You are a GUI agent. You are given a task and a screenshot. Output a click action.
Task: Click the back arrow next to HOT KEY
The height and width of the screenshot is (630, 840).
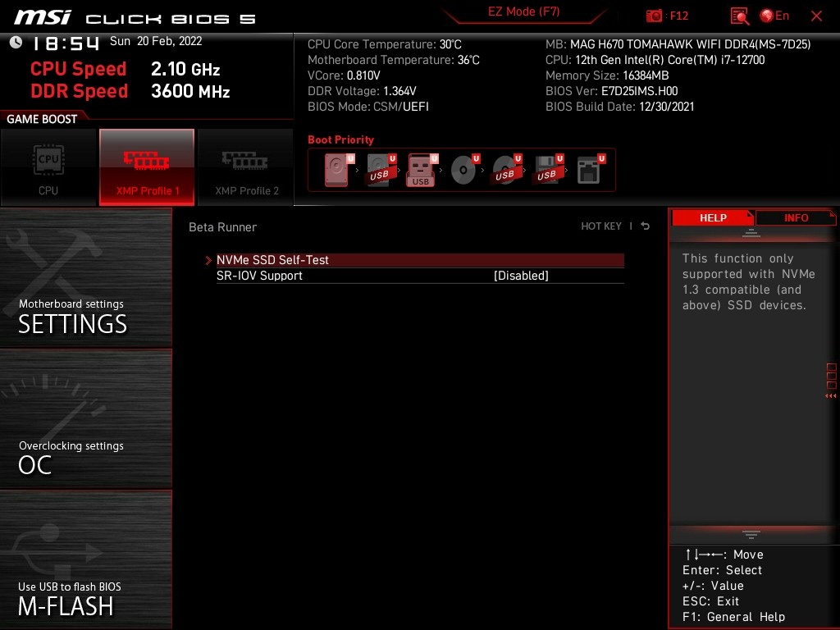point(645,226)
